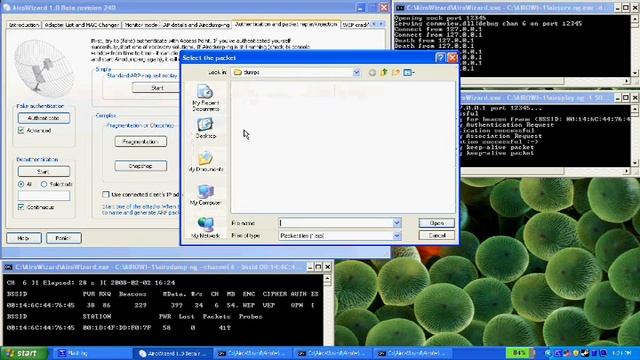Switch to the first taskbar item
Image resolution: width=640 pixels, height=360 pixels.
click(x=93, y=353)
